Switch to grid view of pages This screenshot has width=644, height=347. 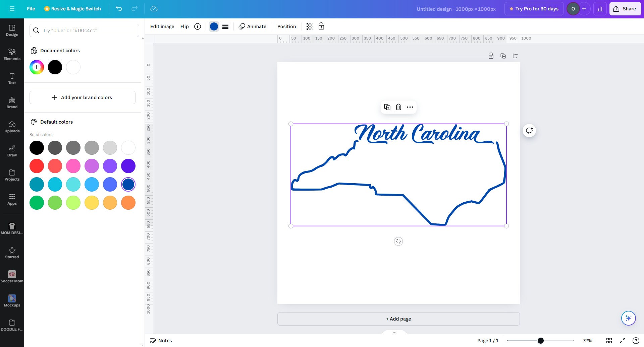pyautogui.click(x=609, y=340)
